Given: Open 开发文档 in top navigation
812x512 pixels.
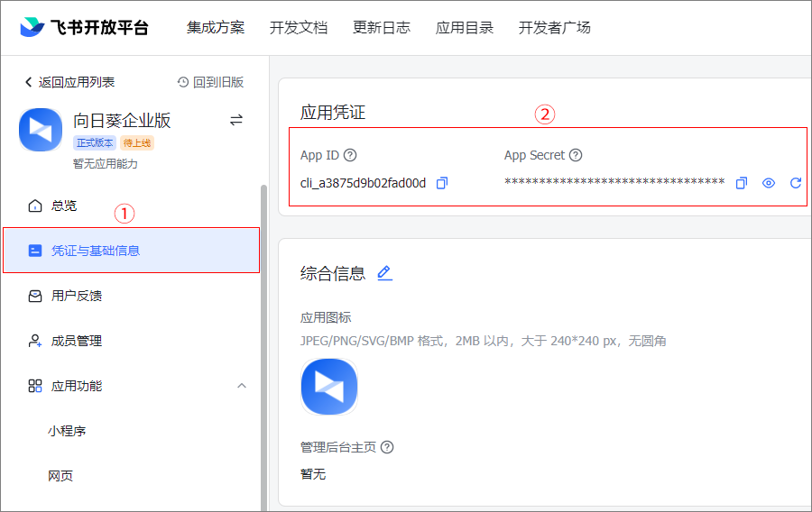Looking at the screenshot, I should (x=299, y=27).
